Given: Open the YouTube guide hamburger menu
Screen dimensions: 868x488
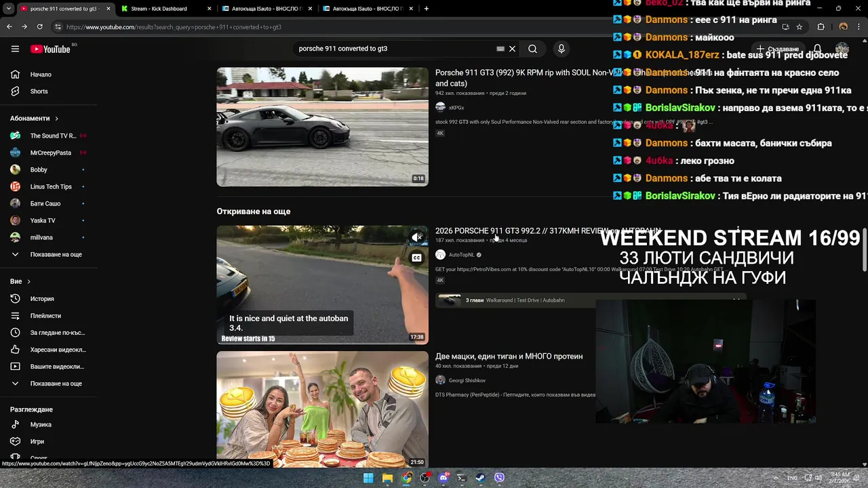Looking at the screenshot, I should pyautogui.click(x=15, y=49).
